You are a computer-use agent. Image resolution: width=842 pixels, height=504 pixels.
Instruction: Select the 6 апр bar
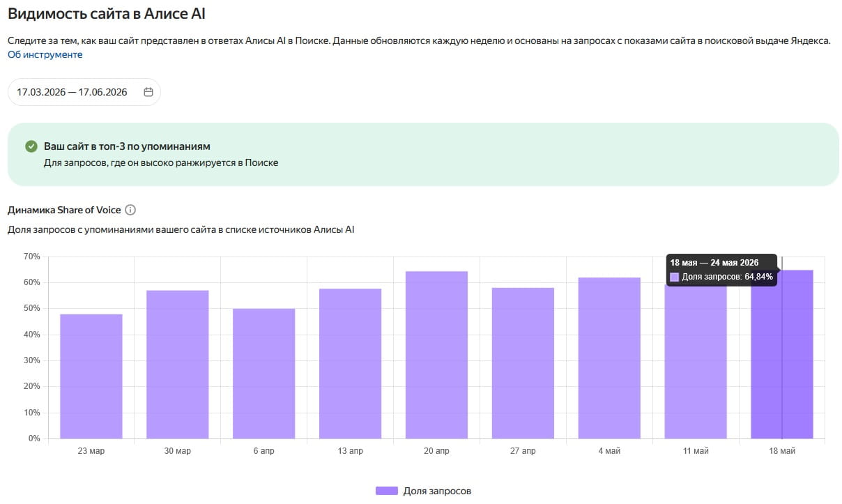tap(263, 374)
